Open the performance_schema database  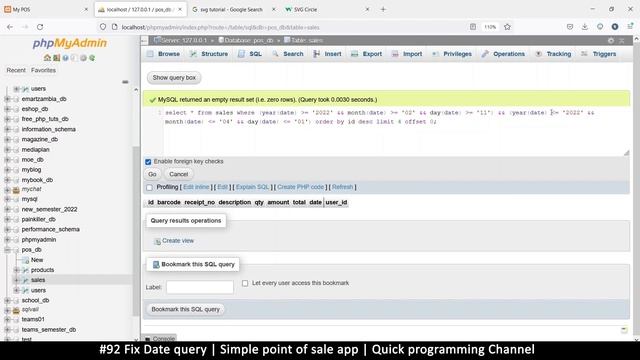(x=51, y=229)
